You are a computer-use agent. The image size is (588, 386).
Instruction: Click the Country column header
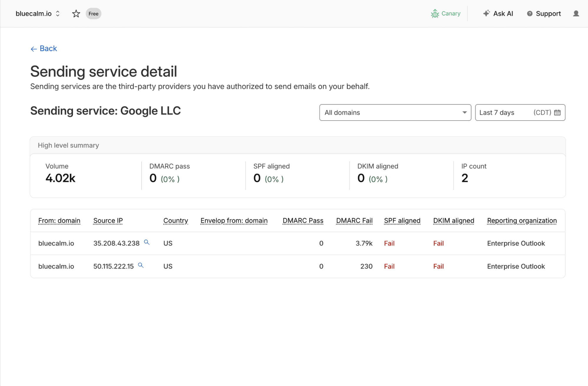point(176,221)
